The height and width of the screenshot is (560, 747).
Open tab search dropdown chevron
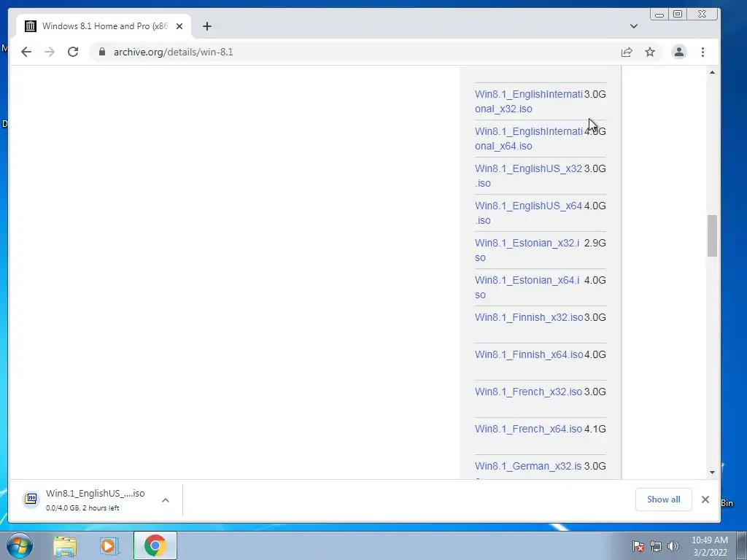click(x=634, y=26)
